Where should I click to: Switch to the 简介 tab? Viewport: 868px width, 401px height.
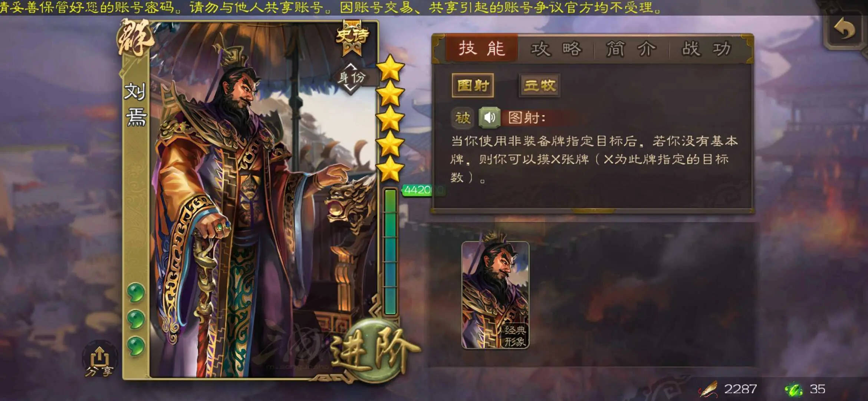pos(631,49)
